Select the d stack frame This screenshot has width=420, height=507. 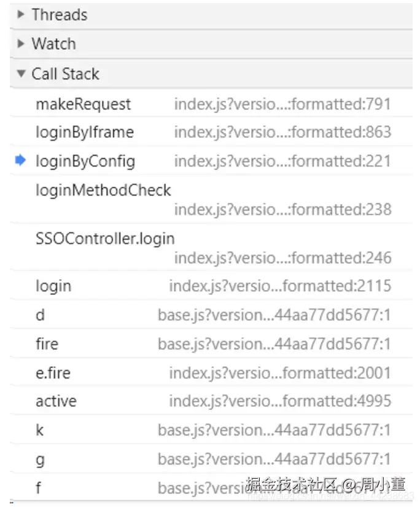(40, 315)
